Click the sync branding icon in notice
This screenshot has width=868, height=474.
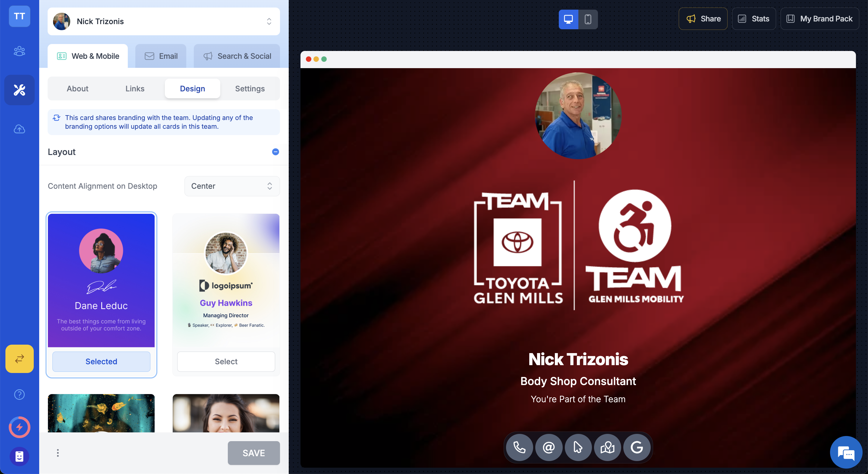click(56, 118)
